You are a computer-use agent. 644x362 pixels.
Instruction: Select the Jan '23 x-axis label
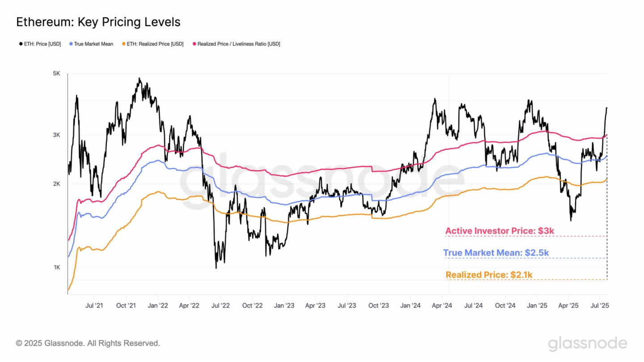[284, 306]
